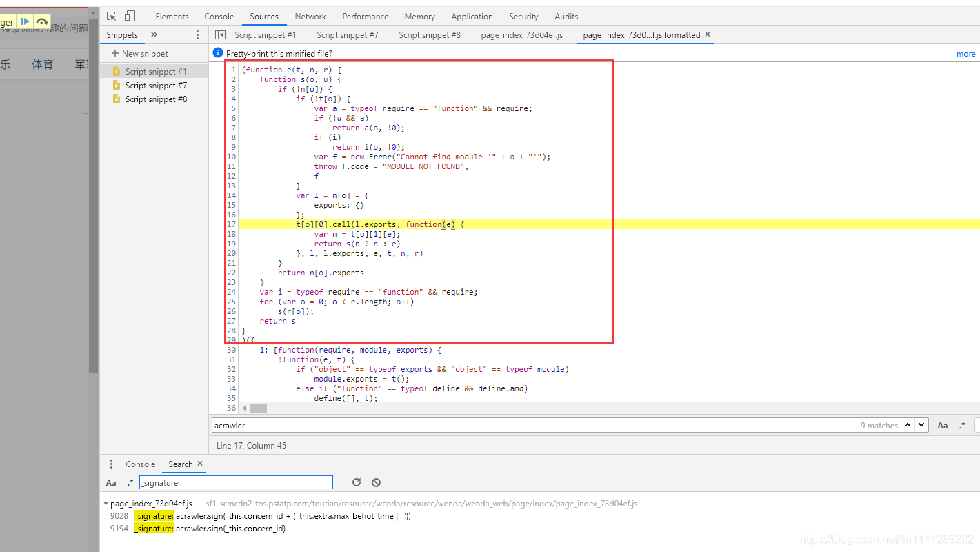Image resolution: width=980 pixels, height=552 pixels.
Task: Click the 'Pretty-print this minified file?' message
Action: point(279,54)
